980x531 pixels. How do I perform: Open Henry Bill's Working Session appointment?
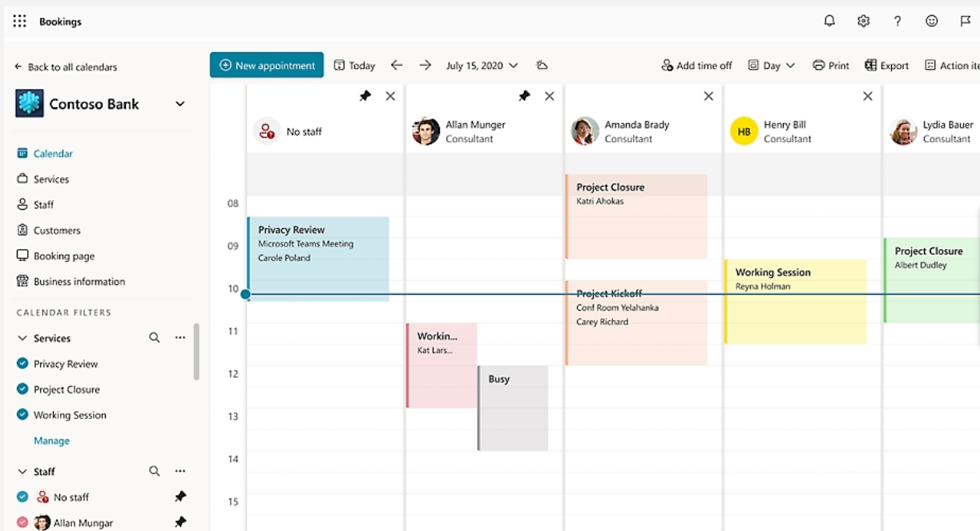click(795, 301)
